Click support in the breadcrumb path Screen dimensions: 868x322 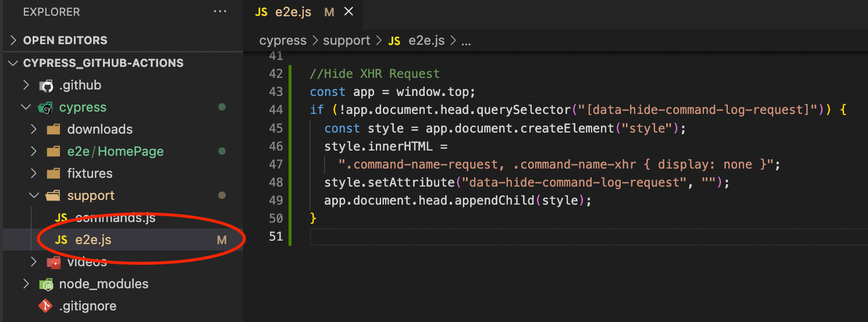347,41
